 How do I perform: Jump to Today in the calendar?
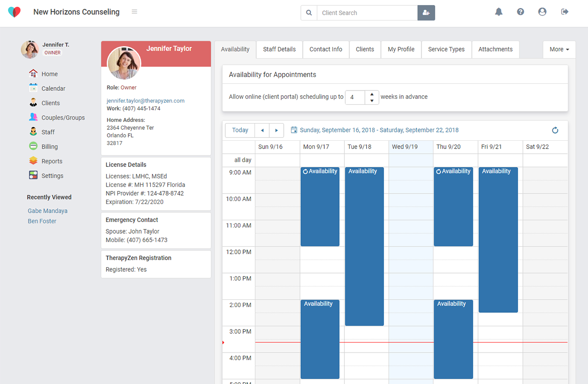240,130
